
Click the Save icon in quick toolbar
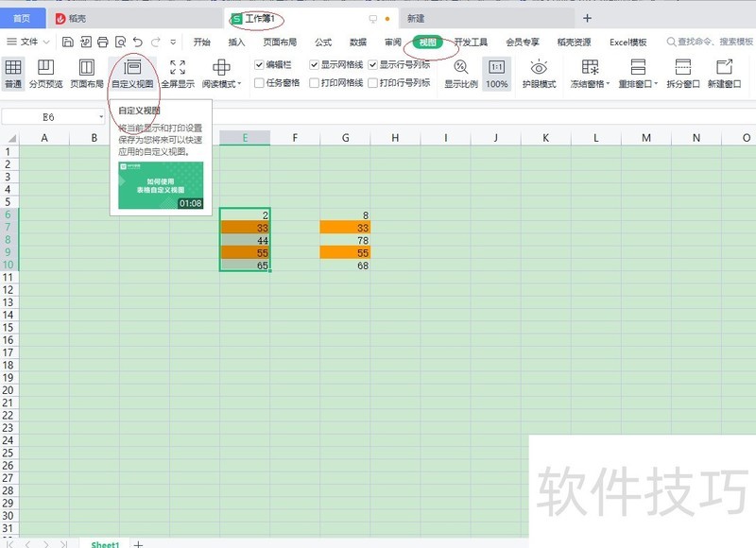tap(68, 42)
